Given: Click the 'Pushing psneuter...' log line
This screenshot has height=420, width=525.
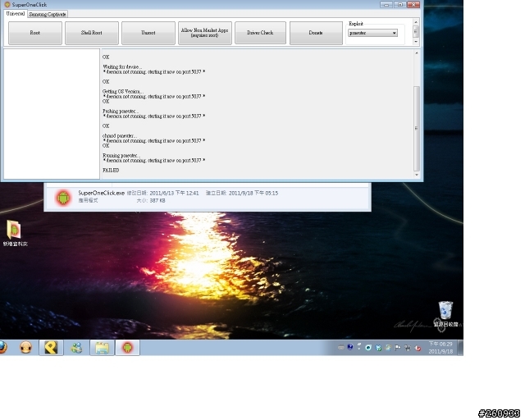Looking at the screenshot, I should point(121,112).
